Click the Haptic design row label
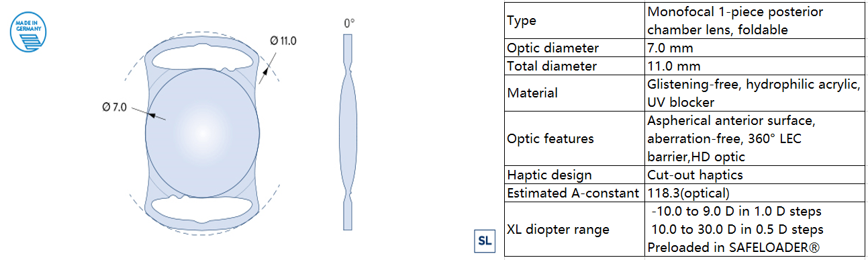 tap(550, 175)
